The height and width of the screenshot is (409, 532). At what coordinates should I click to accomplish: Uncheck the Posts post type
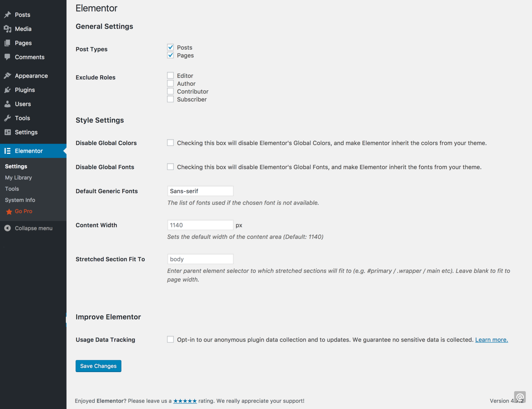click(170, 47)
